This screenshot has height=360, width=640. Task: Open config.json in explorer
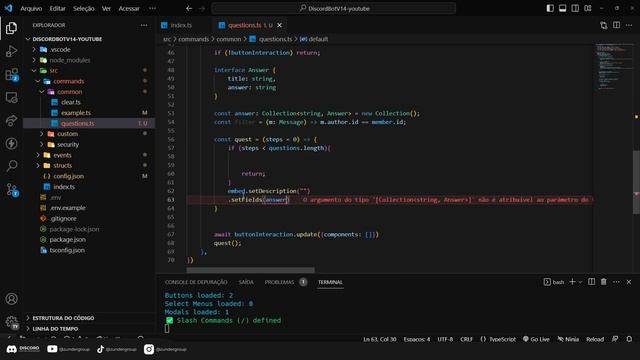coord(69,176)
